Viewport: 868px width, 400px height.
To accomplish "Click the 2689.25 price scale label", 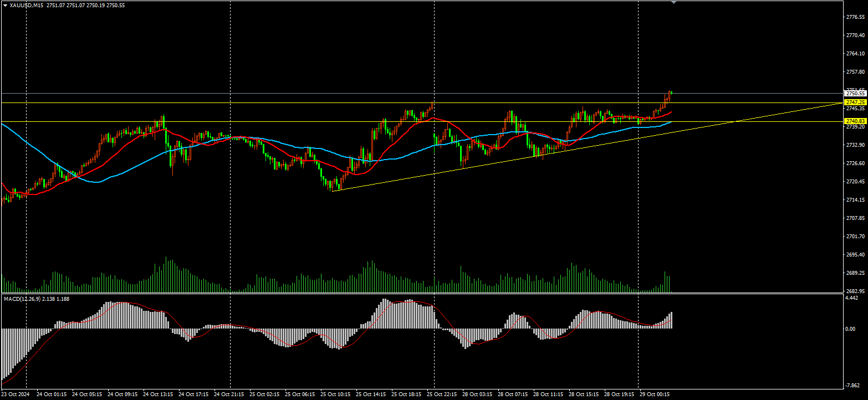I will (856, 273).
